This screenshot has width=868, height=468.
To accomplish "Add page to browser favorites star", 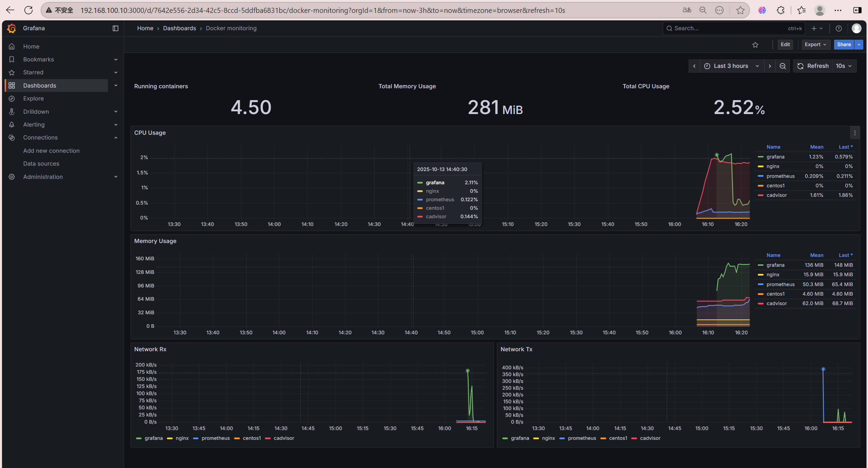I will pyautogui.click(x=740, y=10).
